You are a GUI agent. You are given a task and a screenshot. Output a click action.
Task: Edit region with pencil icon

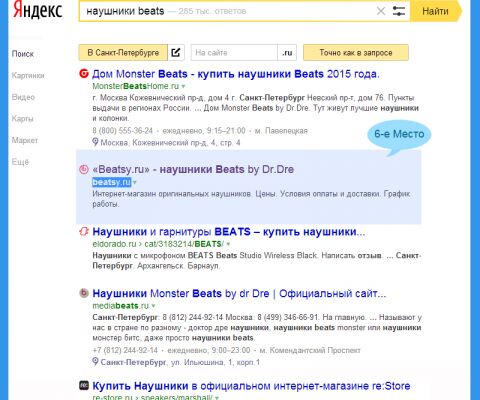[176, 53]
